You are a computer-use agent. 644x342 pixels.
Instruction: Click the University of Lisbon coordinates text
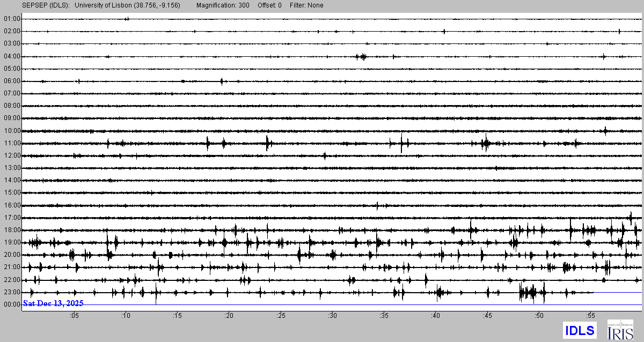click(x=127, y=5)
